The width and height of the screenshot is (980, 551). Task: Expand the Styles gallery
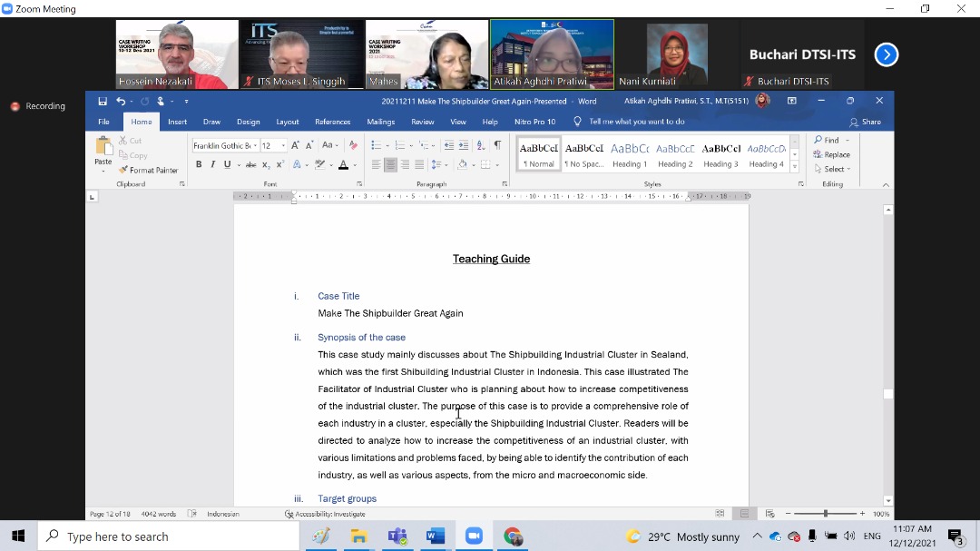(794, 167)
